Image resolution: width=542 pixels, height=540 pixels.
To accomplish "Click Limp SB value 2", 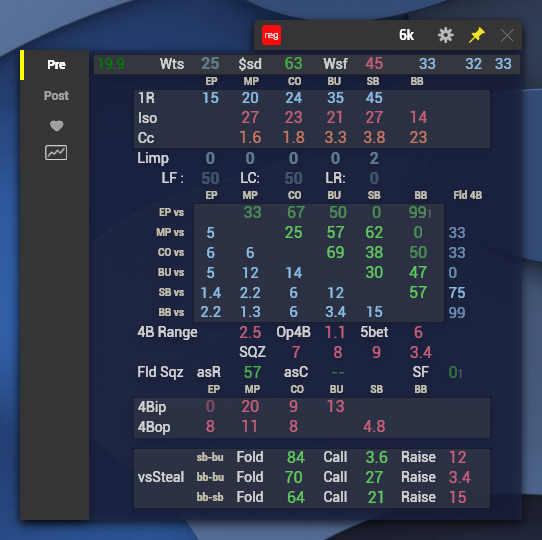I will pos(374,158).
